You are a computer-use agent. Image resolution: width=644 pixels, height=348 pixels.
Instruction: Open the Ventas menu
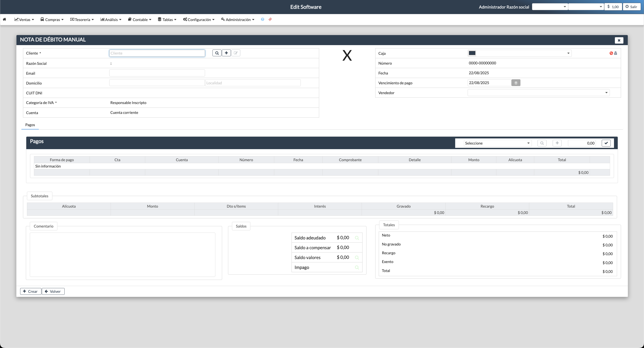tap(24, 19)
